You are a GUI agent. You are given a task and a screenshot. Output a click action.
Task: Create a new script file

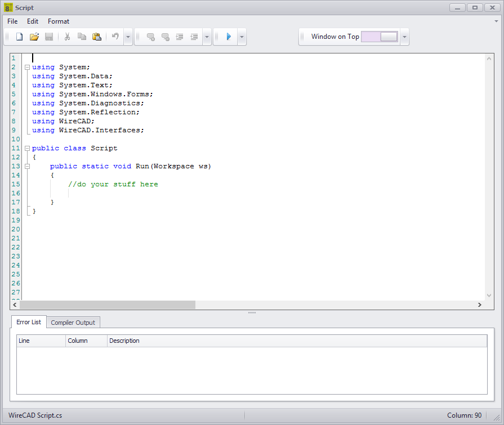tap(19, 37)
